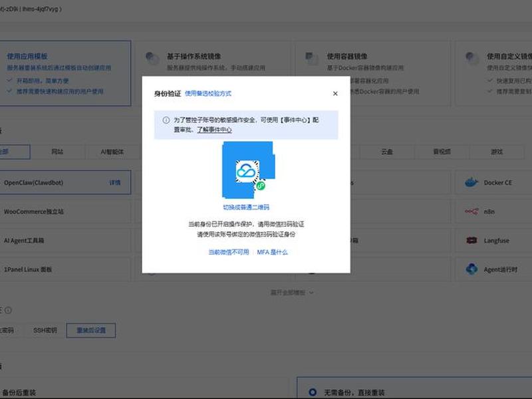This screenshot has height=399, width=532.
Task: Open 了解事件中心 link in the notice
Action: [214, 130]
